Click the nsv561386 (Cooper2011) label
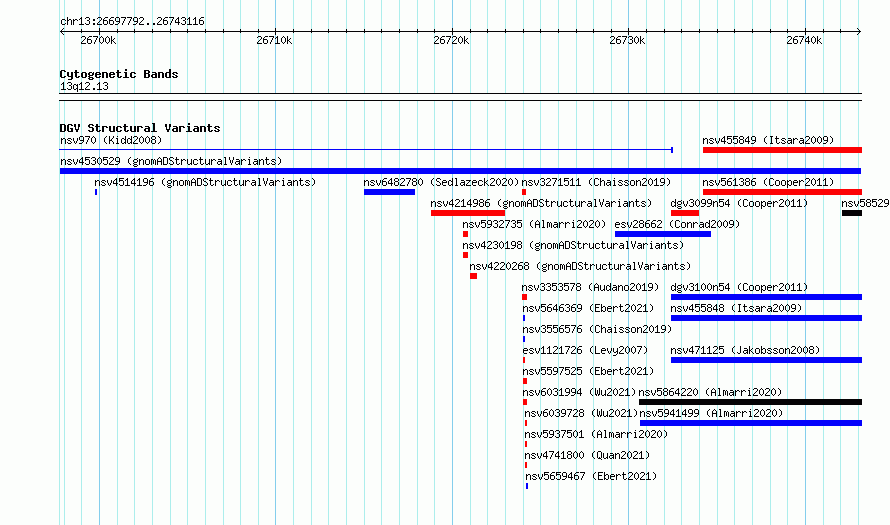The width and height of the screenshot is (890, 525). (x=768, y=182)
